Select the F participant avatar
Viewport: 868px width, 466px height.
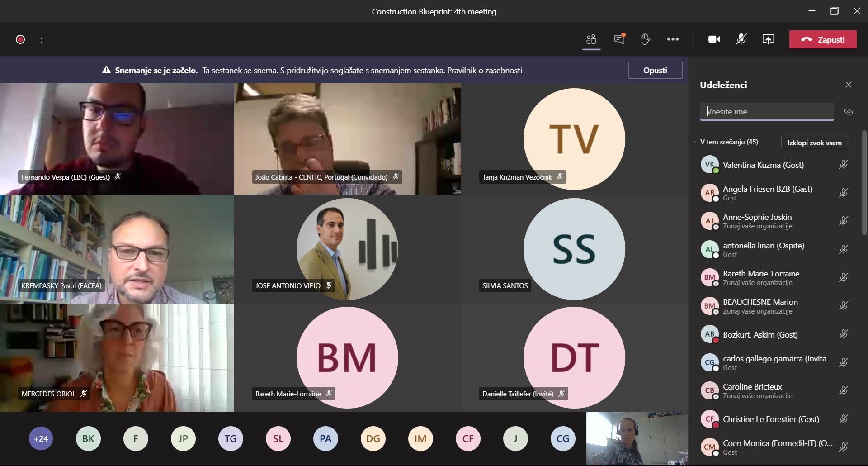point(136,438)
